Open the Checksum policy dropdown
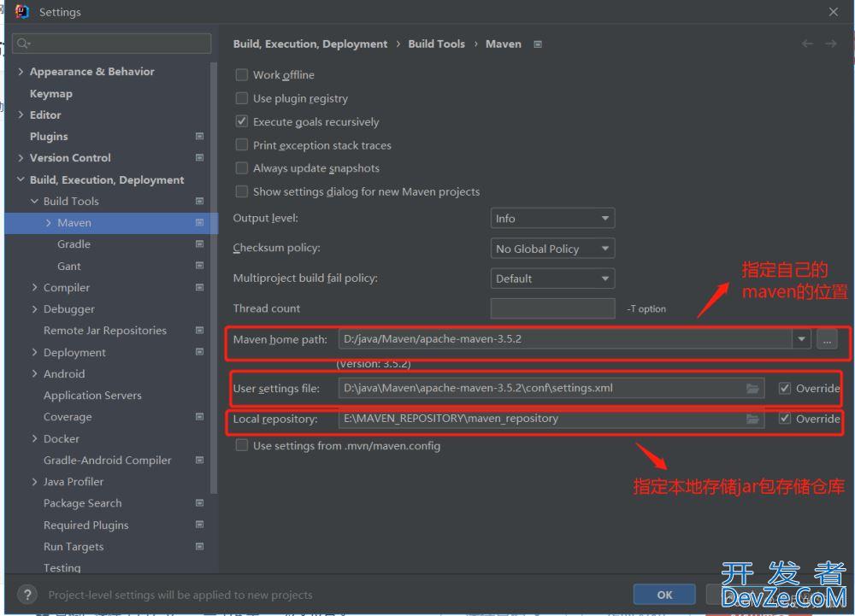Image resolution: width=855 pixels, height=616 pixels. point(552,249)
